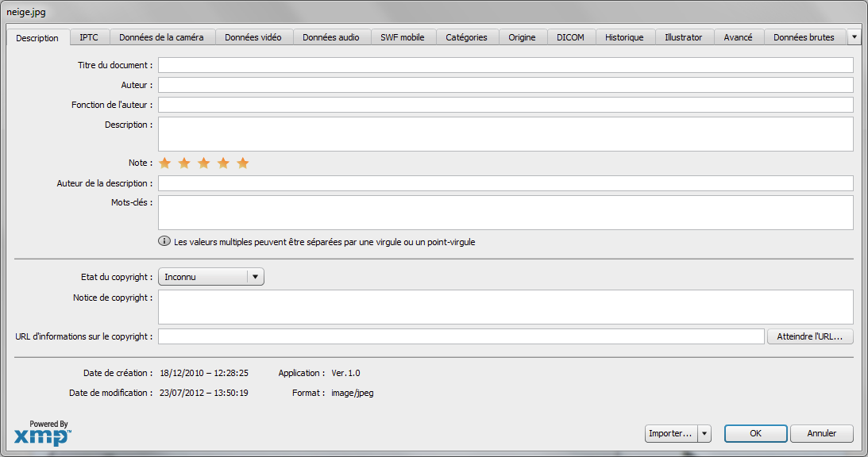
Task: Click into the Mots-clés text area
Action: 505,213
